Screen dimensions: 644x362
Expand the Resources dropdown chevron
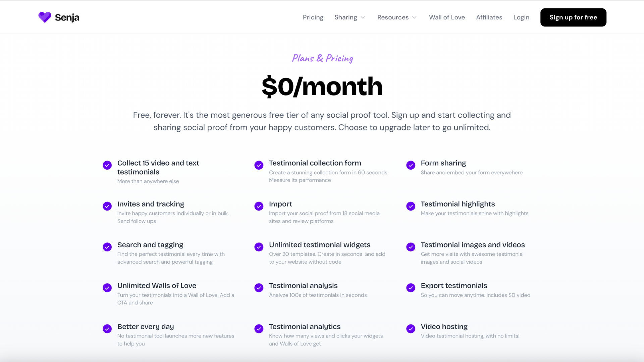pos(414,17)
